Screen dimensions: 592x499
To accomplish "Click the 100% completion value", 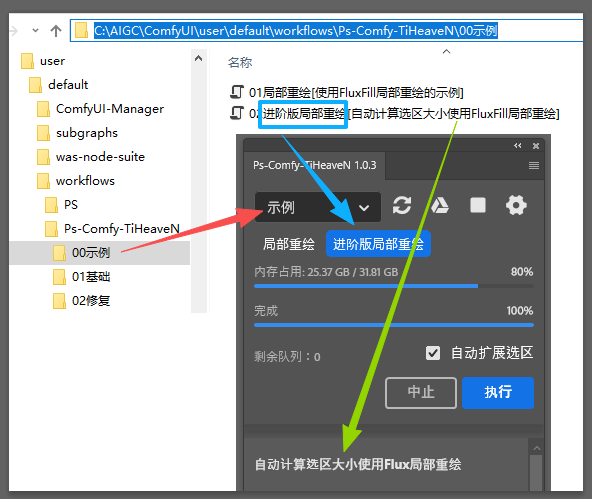I will point(520,311).
